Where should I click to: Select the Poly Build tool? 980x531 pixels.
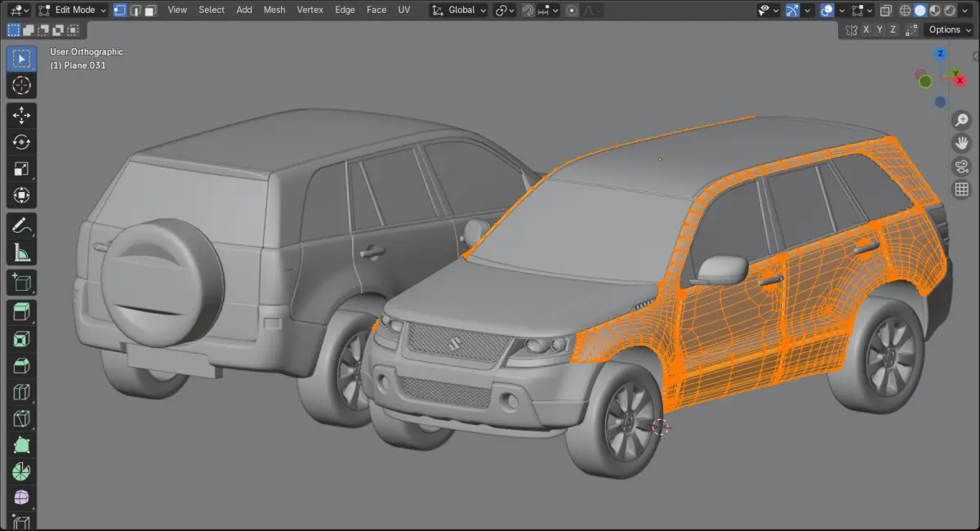click(22, 446)
